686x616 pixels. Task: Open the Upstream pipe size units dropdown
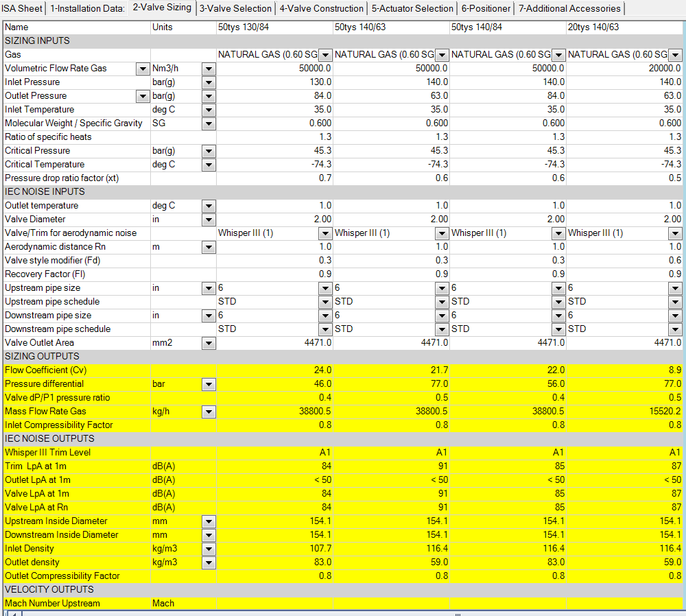coord(209,288)
